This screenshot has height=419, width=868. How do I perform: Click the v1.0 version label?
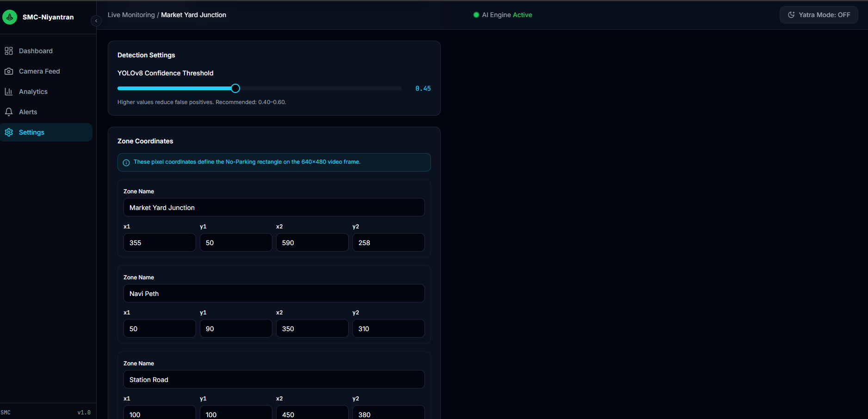click(84, 413)
